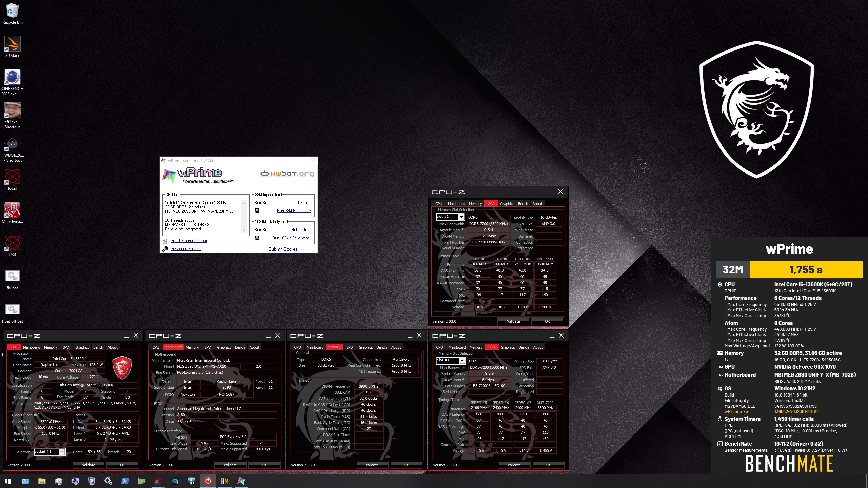The width and height of the screenshot is (868, 488).
Task: Open PowerShell from the taskbar
Action: pos(125,481)
